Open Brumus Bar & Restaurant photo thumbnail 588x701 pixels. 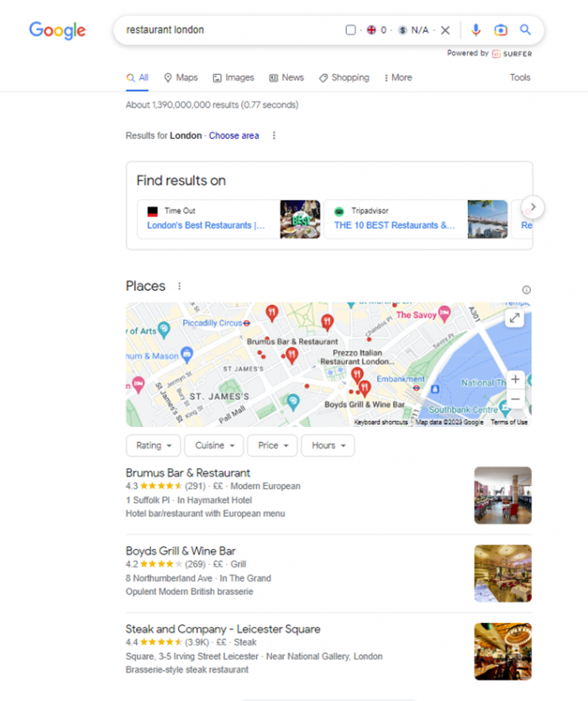point(502,495)
